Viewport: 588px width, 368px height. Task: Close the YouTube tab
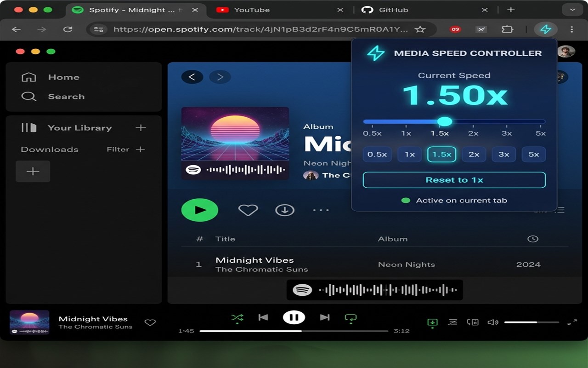tap(340, 10)
